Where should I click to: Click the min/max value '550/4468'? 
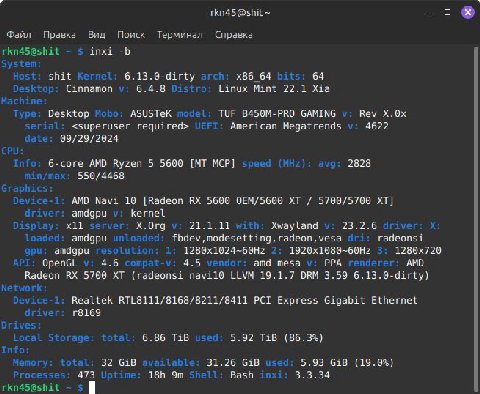(x=101, y=176)
